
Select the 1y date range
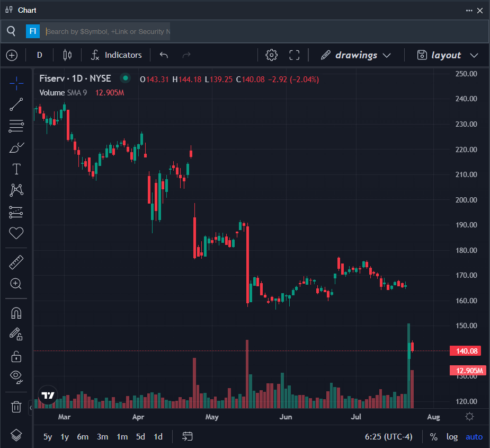65,437
